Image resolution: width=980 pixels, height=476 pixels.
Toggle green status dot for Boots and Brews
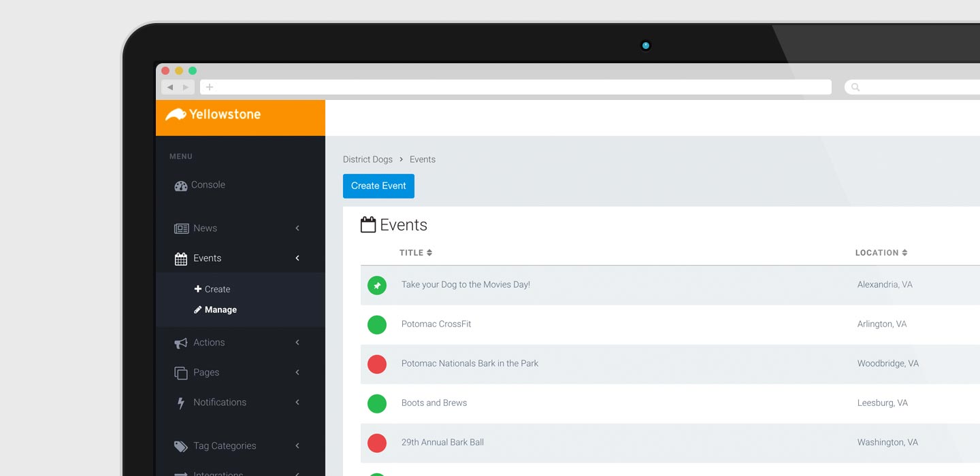(x=377, y=404)
